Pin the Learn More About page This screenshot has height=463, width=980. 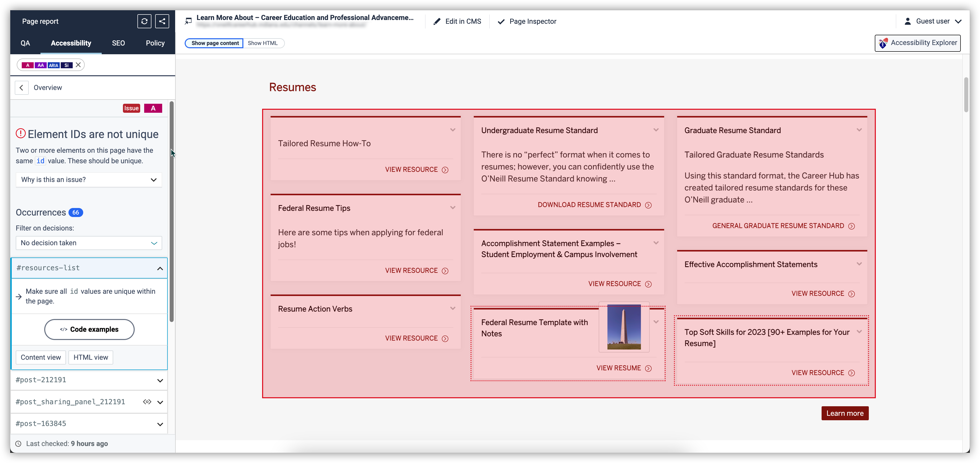coord(188,21)
